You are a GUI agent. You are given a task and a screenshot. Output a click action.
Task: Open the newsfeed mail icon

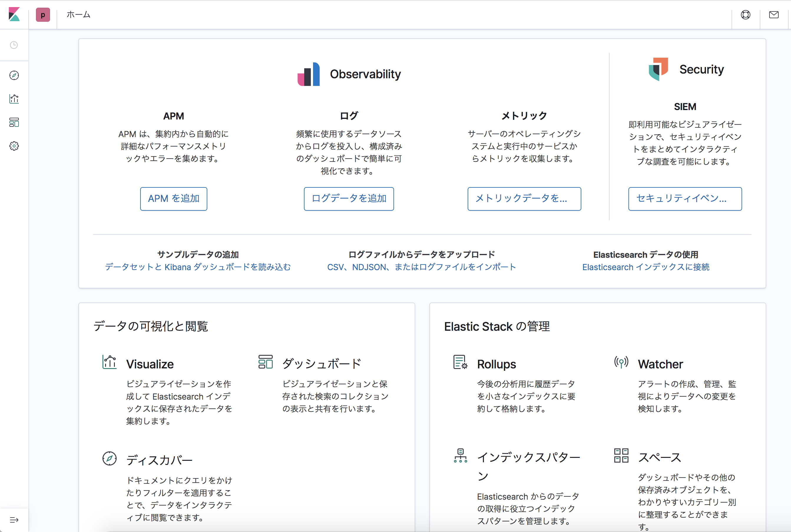coord(774,15)
